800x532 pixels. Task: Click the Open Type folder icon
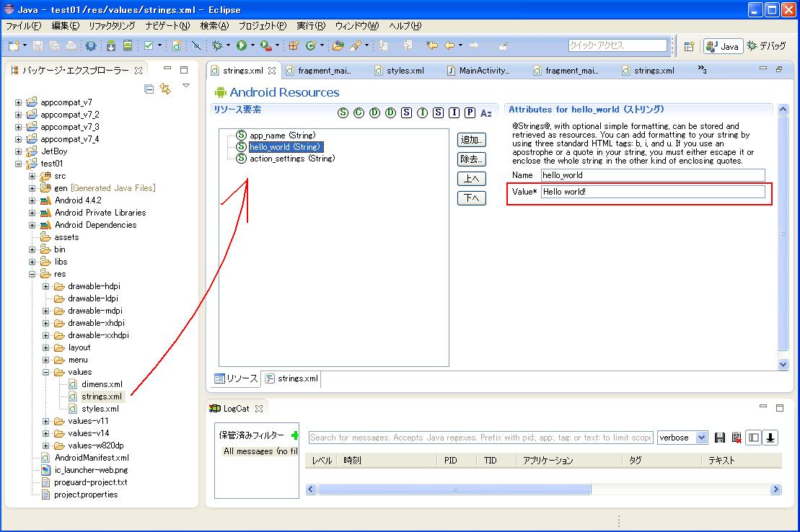click(x=338, y=46)
